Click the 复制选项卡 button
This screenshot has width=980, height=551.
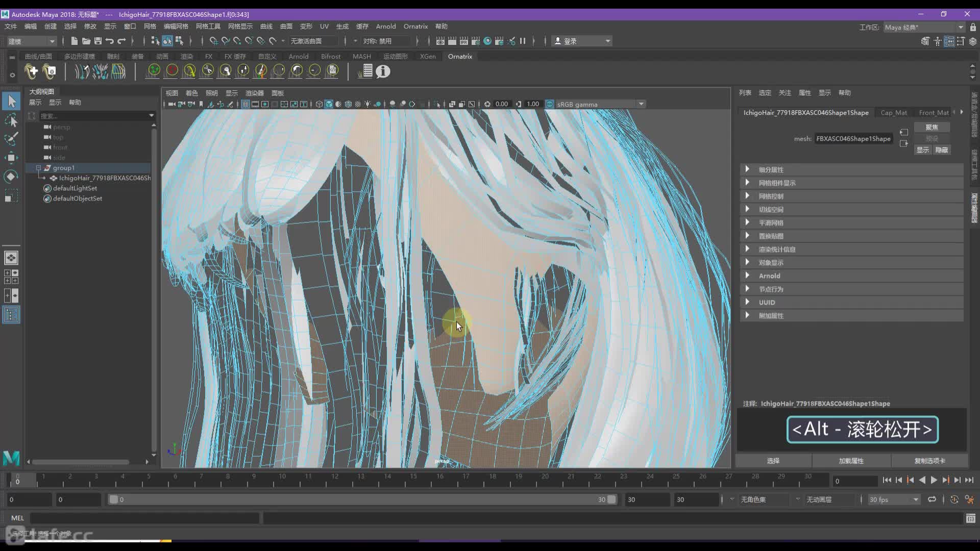929,461
